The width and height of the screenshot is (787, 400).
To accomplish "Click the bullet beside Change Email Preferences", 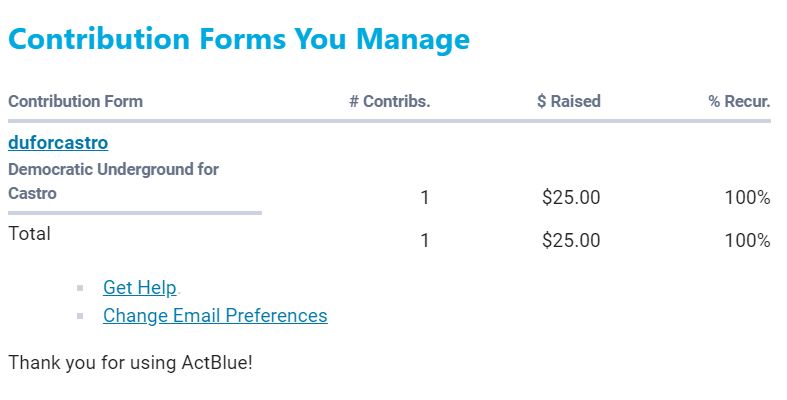I will (80, 317).
